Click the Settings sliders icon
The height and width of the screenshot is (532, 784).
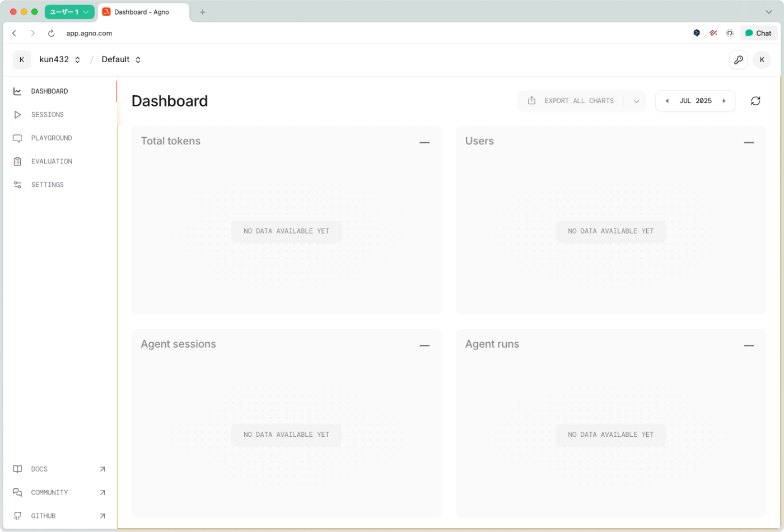17,185
